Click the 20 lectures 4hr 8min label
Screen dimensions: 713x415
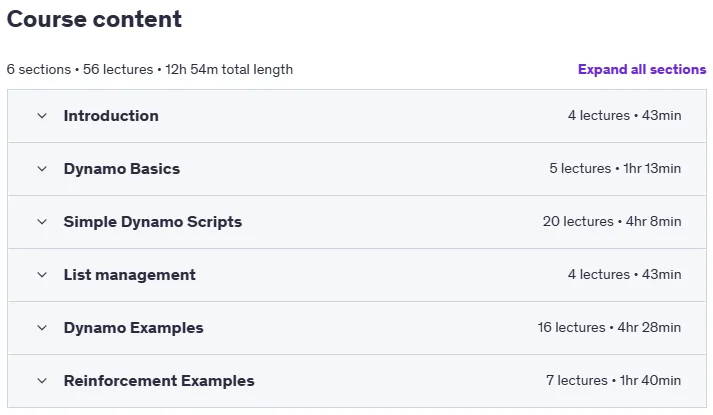[612, 221]
